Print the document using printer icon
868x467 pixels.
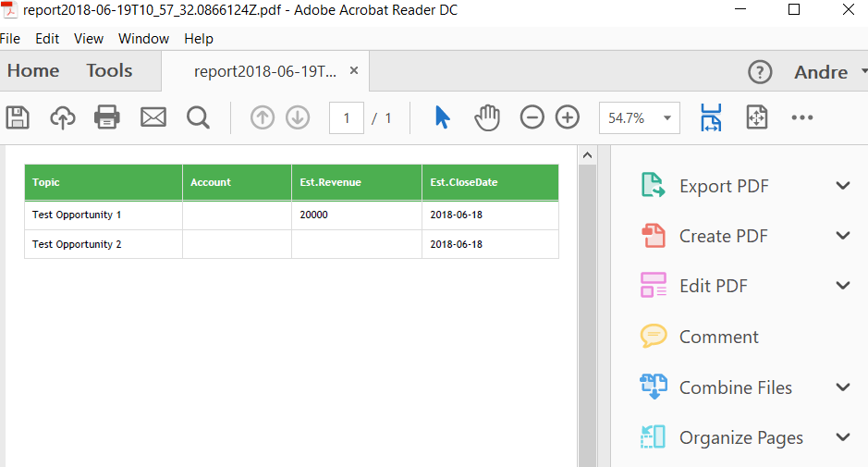click(107, 117)
